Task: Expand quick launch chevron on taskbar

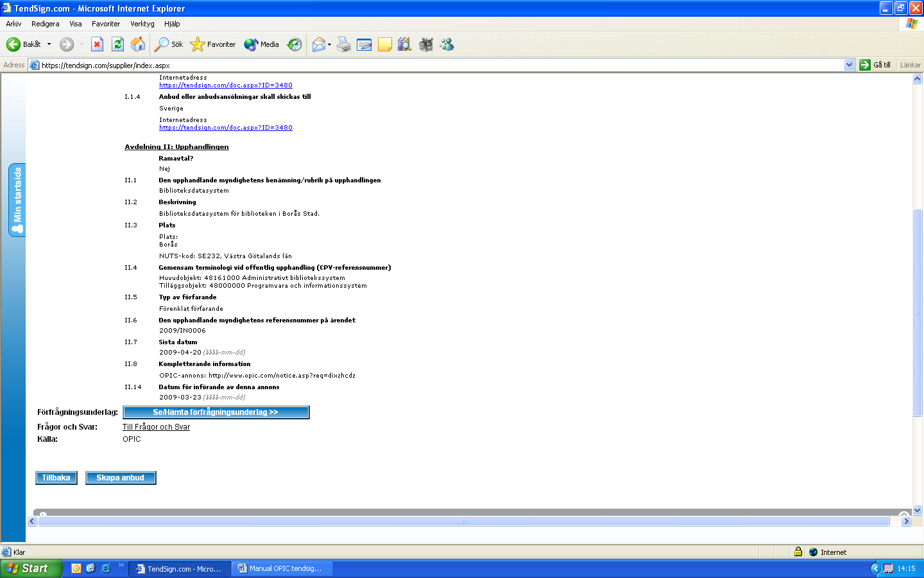Action: click(121, 565)
